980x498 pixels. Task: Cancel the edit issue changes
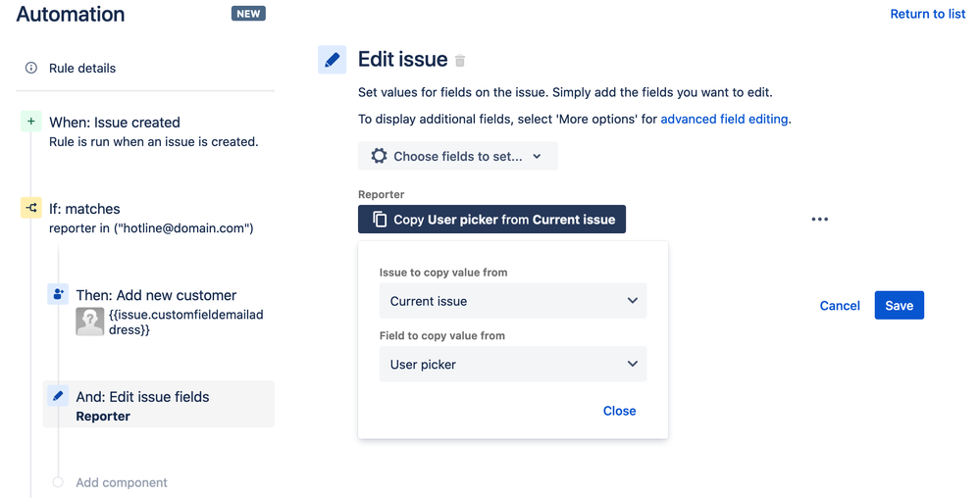tap(840, 306)
